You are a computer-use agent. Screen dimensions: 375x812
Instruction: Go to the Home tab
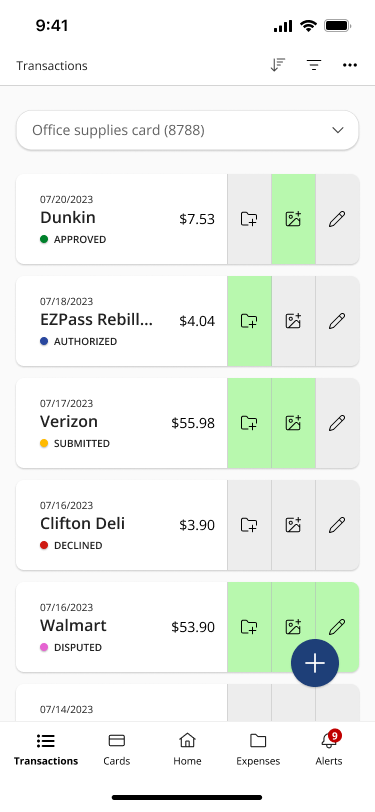click(x=187, y=749)
